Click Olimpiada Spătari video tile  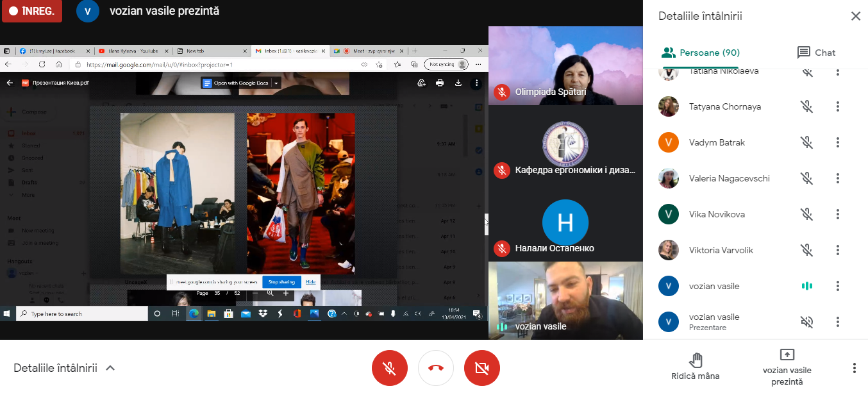[565, 65]
